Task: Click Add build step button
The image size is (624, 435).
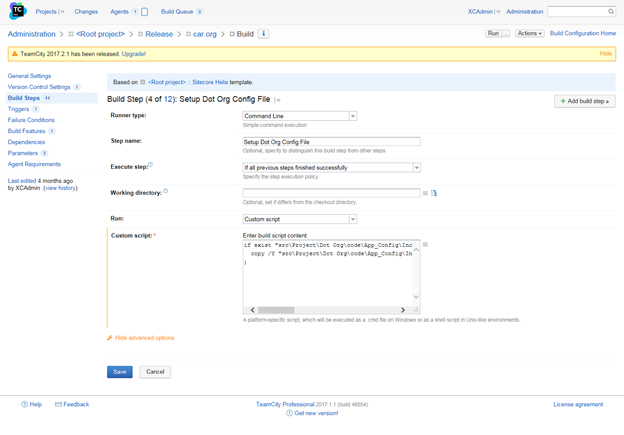Action: pos(585,101)
